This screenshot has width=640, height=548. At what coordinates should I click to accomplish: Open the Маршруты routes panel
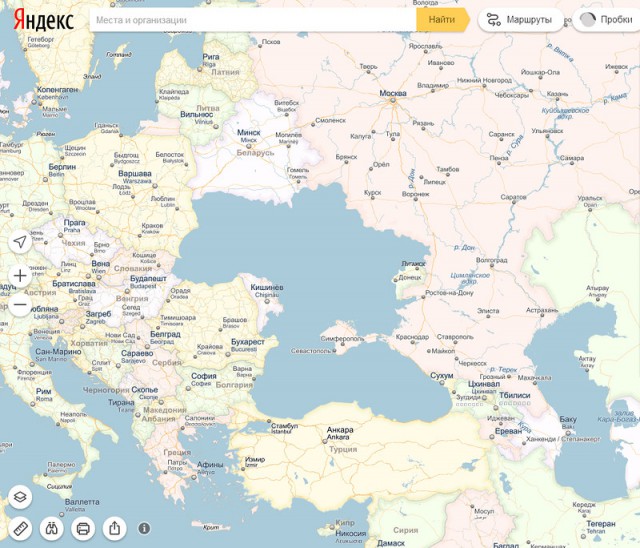click(x=520, y=19)
